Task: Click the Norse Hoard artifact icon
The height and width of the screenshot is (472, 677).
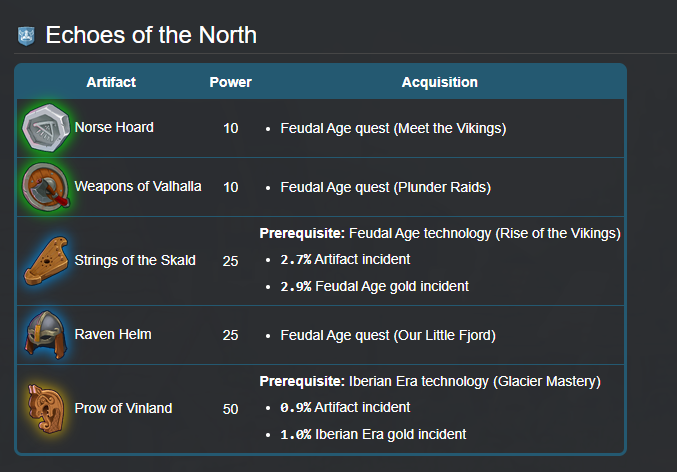Action: click(x=43, y=128)
